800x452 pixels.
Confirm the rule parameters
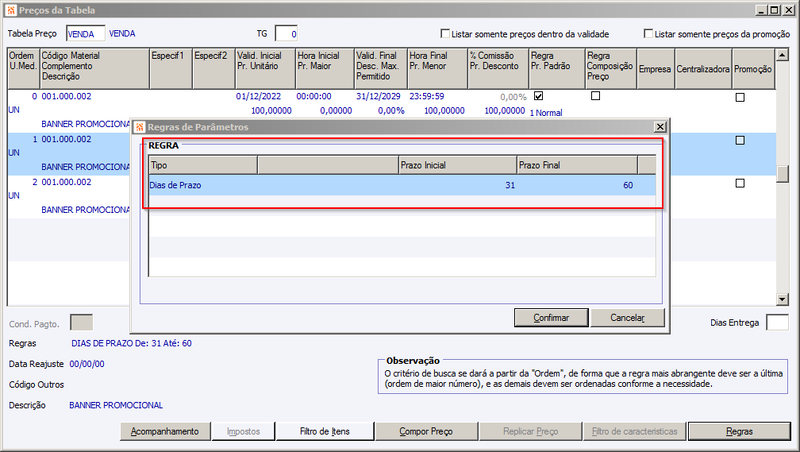551,317
